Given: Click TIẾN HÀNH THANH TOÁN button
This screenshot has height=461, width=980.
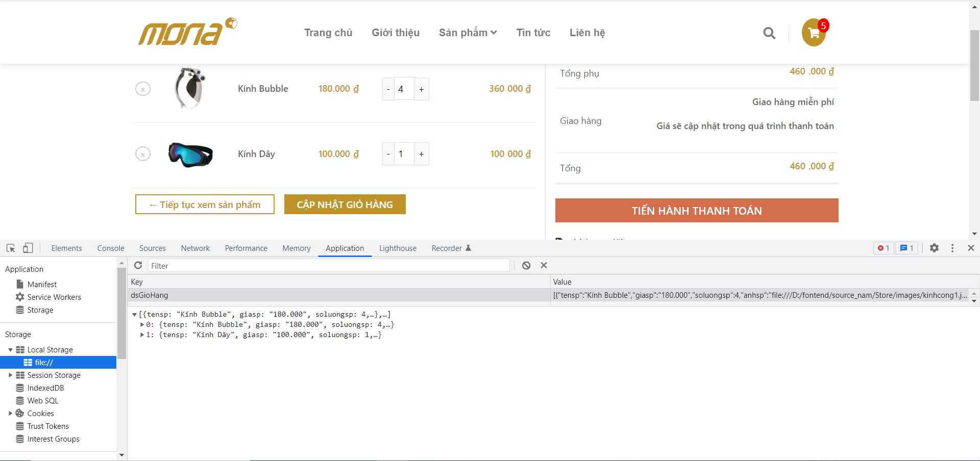Looking at the screenshot, I should coord(697,211).
